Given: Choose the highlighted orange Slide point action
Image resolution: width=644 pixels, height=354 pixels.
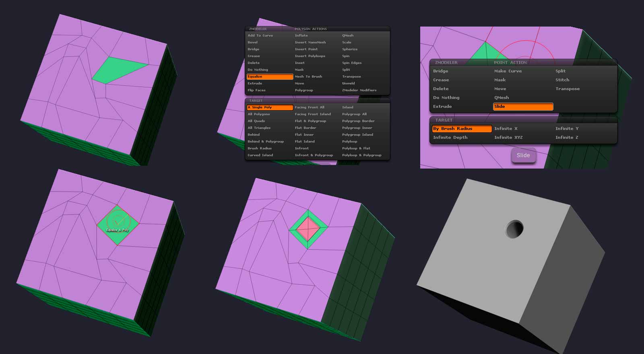Looking at the screenshot, I should (523, 107).
